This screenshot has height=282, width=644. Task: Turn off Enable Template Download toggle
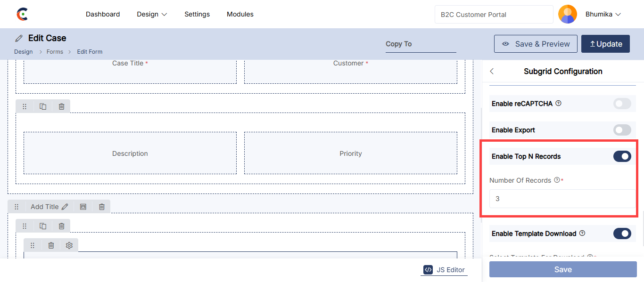622,234
